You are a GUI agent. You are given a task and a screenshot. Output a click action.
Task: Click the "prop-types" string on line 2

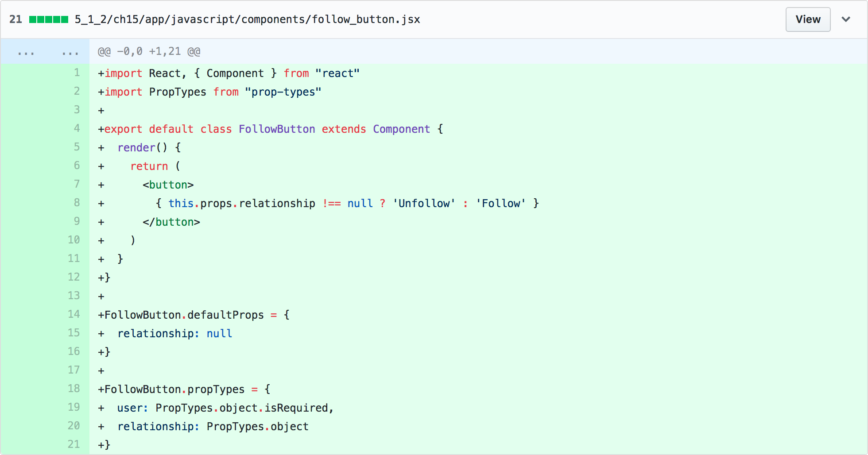[x=283, y=92]
